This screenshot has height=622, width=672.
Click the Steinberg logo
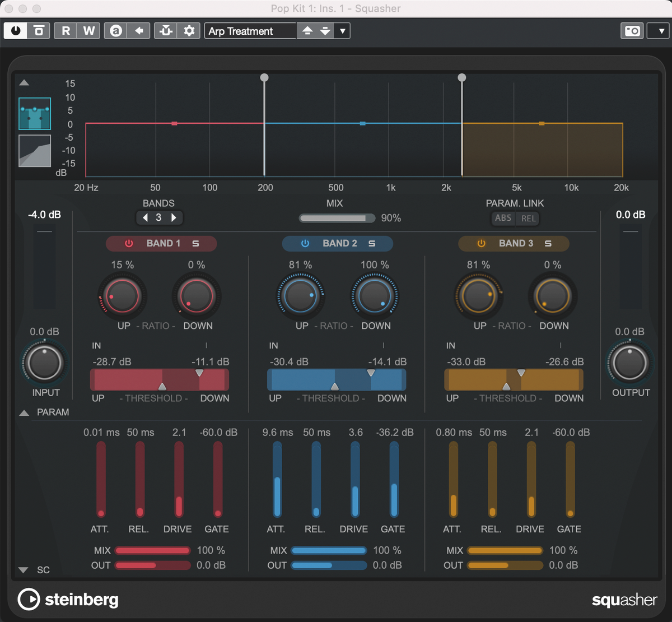coord(68,600)
